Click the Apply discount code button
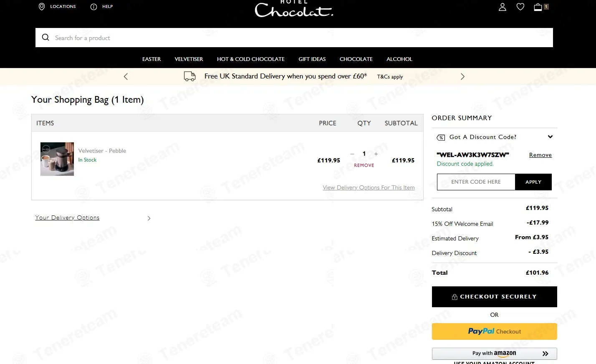 pos(533,182)
